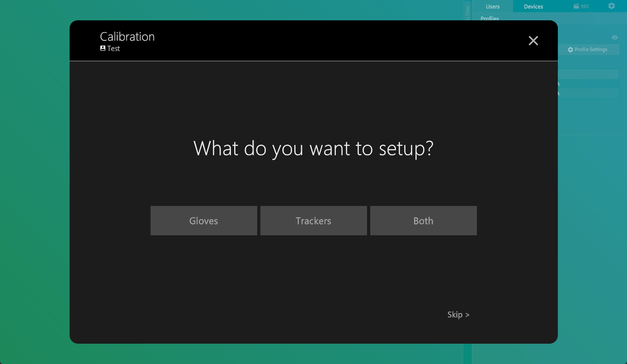Close the Calibration dialog
The height and width of the screenshot is (364, 627).
[533, 41]
